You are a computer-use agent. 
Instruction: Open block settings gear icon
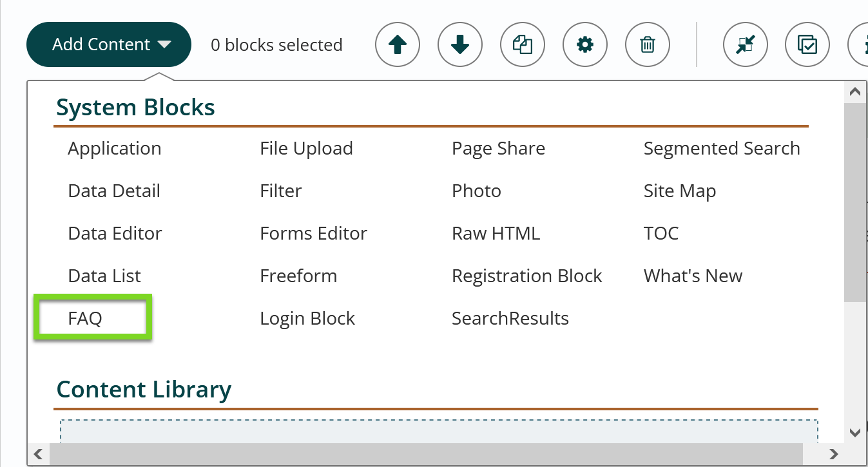pos(585,44)
